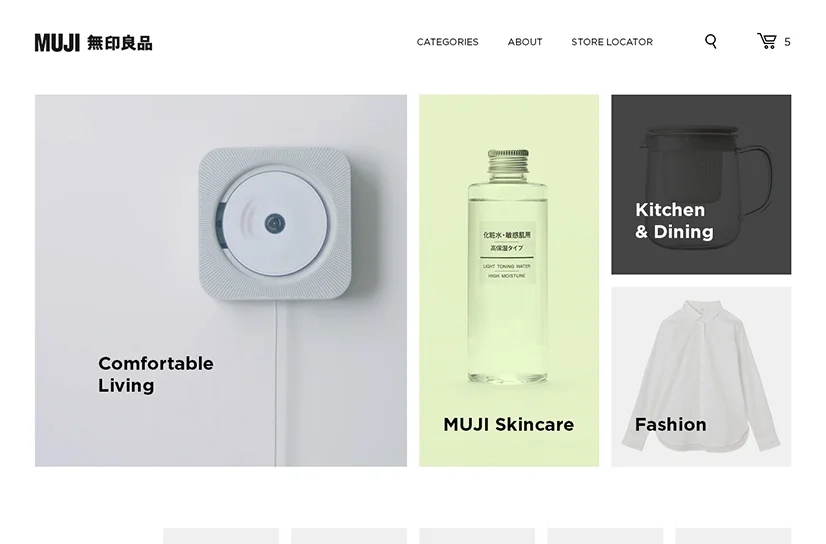
Task: Open the Comfortable Living tile
Action: [221, 281]
